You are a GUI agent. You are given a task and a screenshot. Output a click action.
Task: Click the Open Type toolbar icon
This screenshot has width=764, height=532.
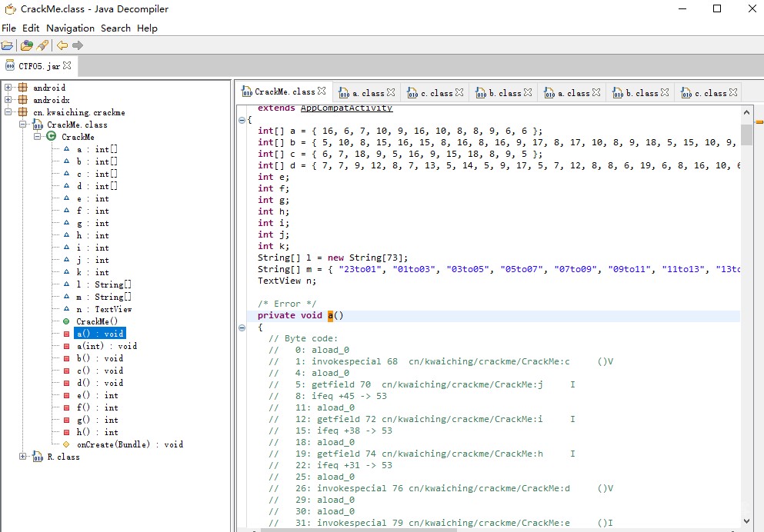coord(27,45)
